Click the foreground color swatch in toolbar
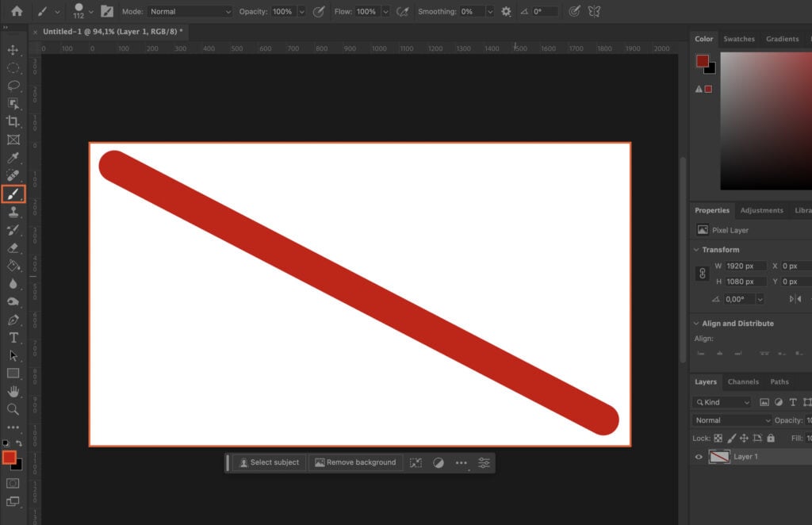Viewport: 812px width, 525px height. click(x=10, y=458)
